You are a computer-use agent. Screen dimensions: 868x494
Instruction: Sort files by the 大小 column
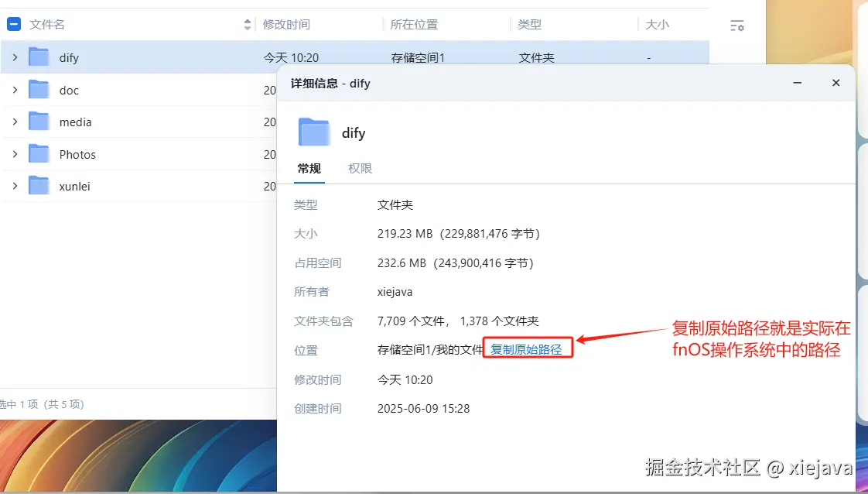[x=657, y=24]
